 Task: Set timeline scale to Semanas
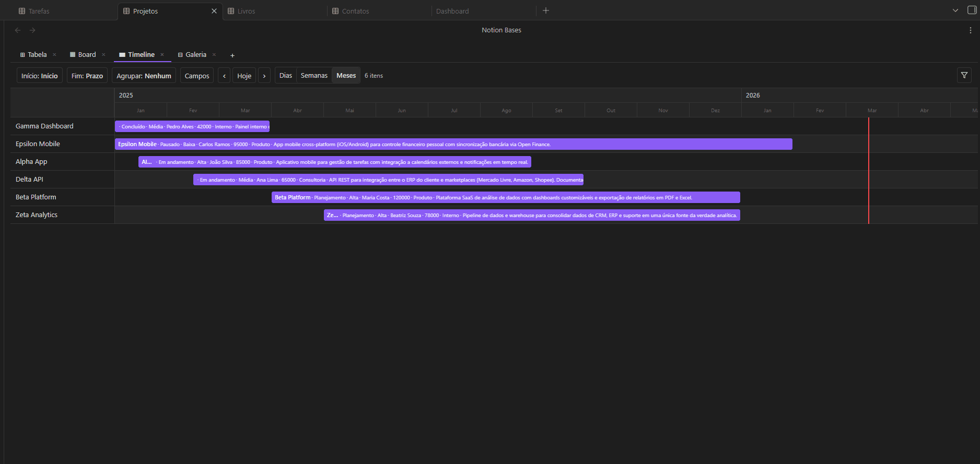[x=314, y=76]
